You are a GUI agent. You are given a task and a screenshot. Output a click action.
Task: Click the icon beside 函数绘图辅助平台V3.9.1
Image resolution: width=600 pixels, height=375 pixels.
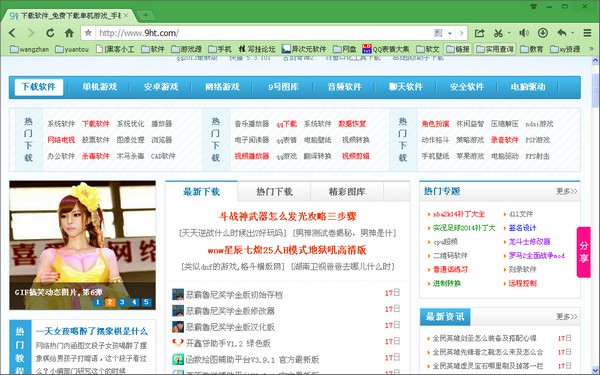[178, 359]
